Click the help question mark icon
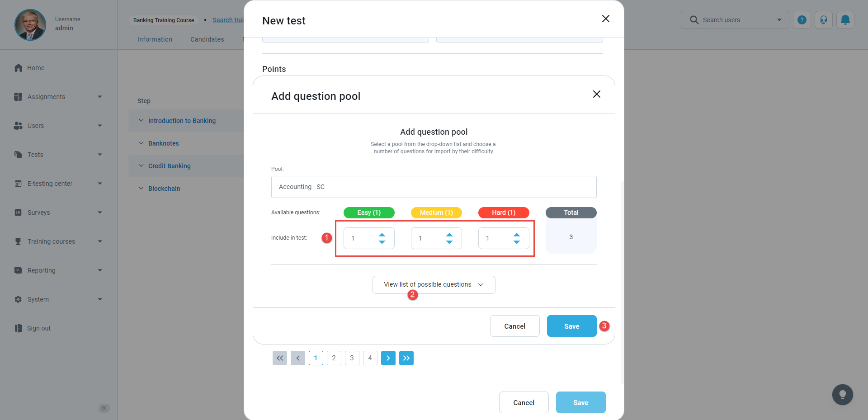 click(802, 20)
